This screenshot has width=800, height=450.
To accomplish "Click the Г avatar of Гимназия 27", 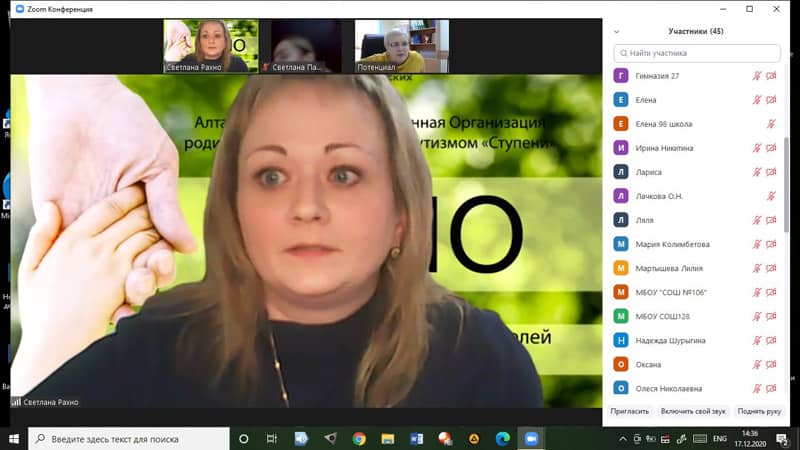I will 621,76.
